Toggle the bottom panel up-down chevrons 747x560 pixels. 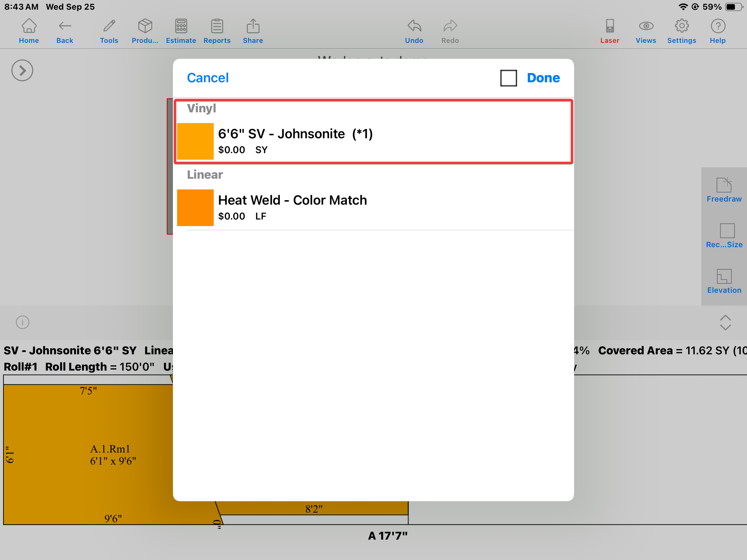click(x=725, y=322)
